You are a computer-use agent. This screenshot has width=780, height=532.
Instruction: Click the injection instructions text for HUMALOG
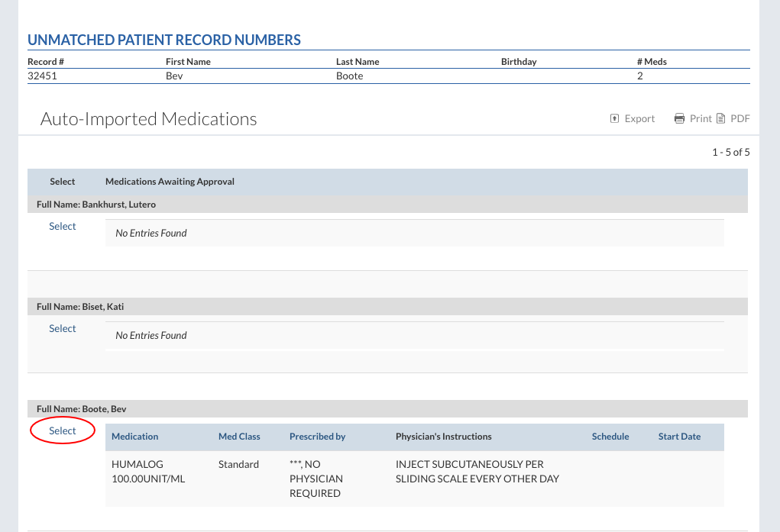pyautogui.click(x=477, y=471)
